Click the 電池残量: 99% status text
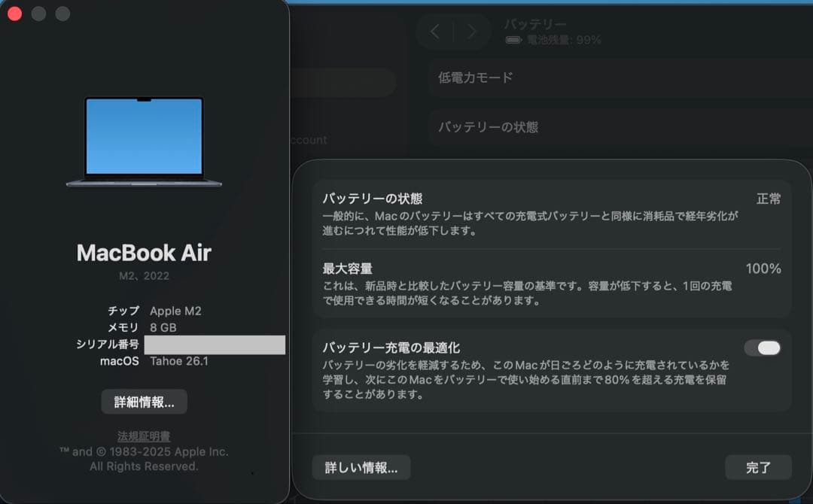The image size is (813, 504). click(564, 40)
